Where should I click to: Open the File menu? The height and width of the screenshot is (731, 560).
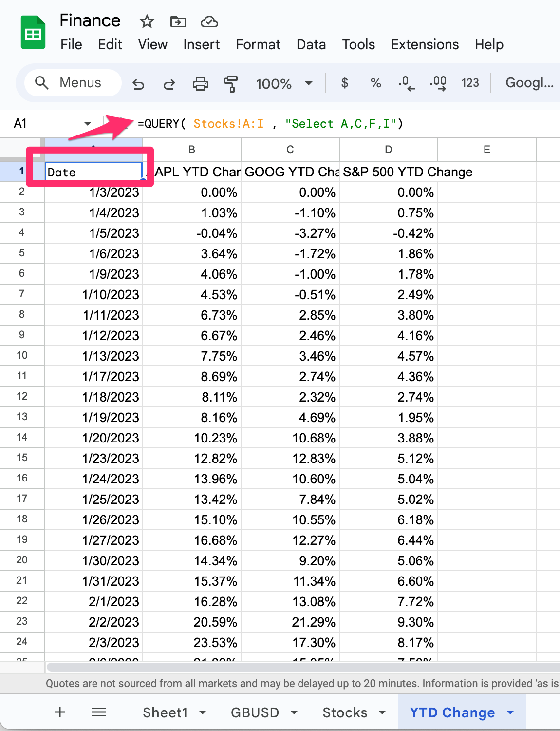[x=71, y=44]
